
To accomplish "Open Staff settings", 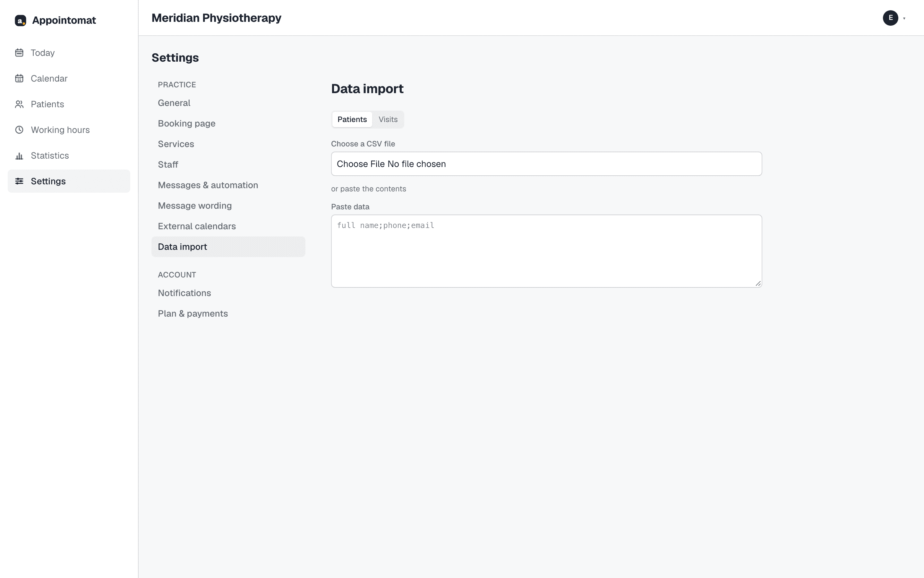I will (x=228, y=164).
